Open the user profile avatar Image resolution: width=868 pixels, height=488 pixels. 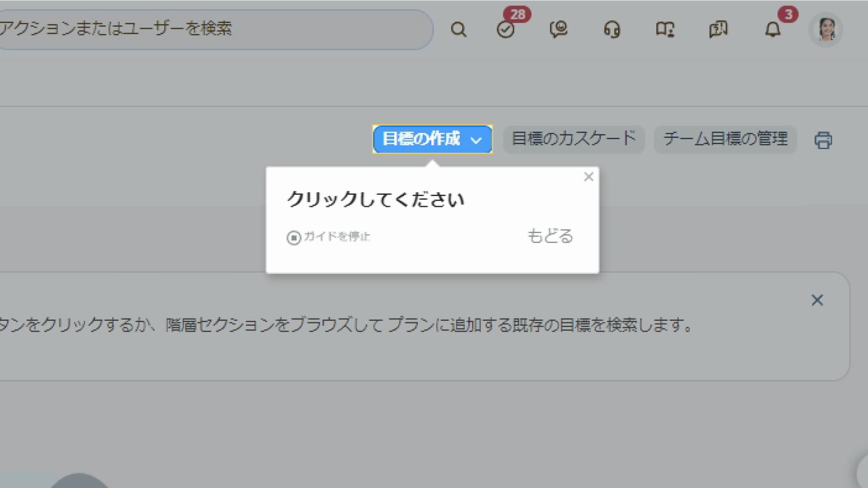826,30
